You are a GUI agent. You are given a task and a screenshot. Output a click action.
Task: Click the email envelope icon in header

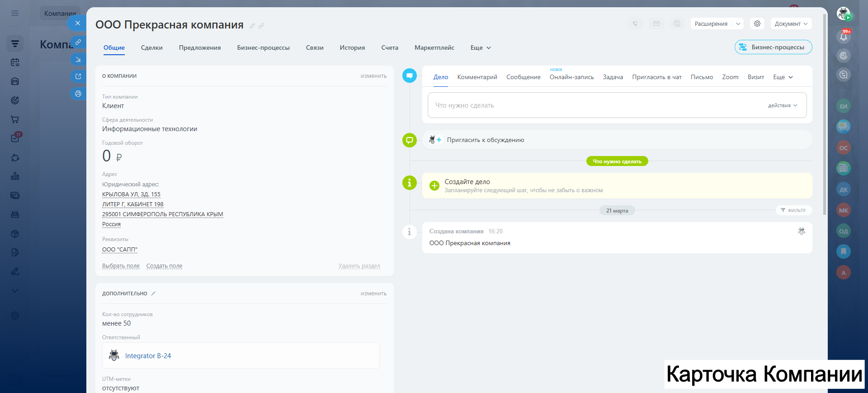(656, 24)
